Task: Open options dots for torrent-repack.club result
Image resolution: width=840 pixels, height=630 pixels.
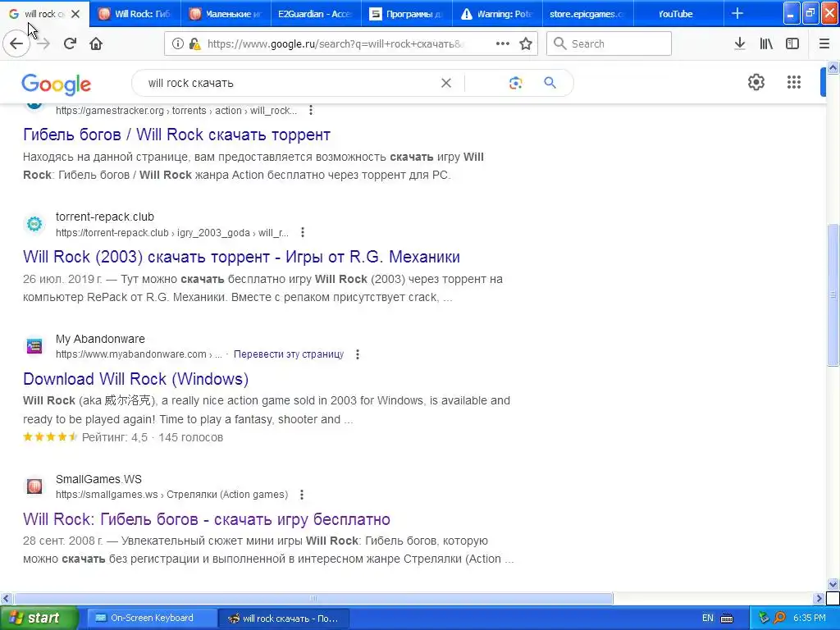Action: pos(303,232)
